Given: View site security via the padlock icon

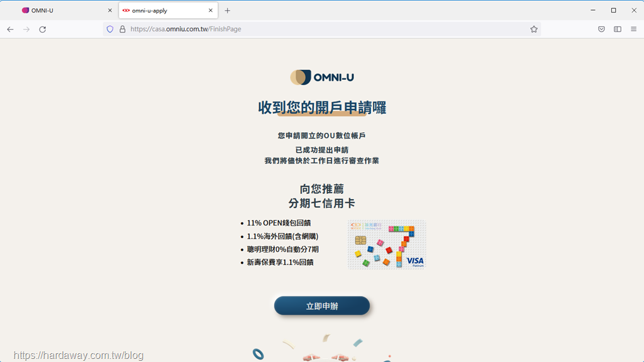Looking at the screenshot, I should tap(123, 29).
